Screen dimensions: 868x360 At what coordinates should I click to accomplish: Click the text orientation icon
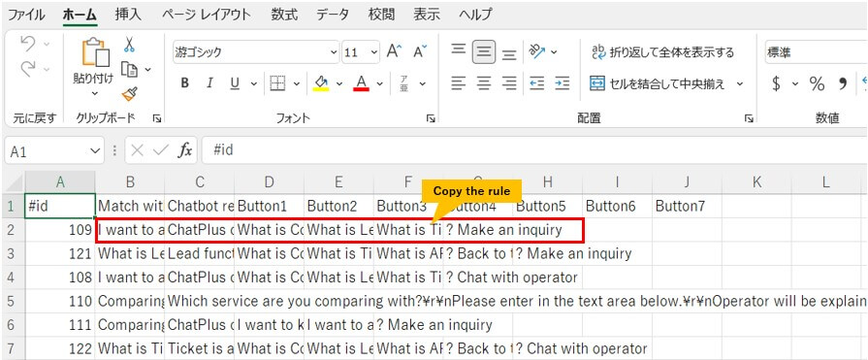point(537,52)
